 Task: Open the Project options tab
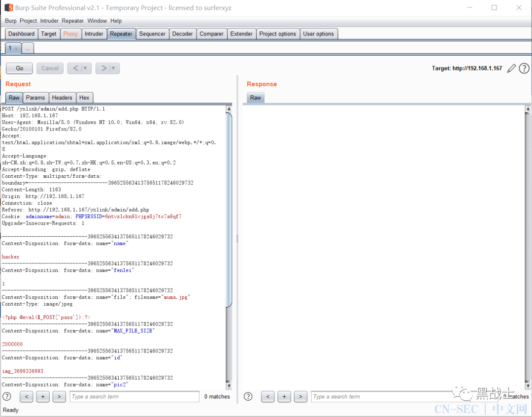[277, 34]
